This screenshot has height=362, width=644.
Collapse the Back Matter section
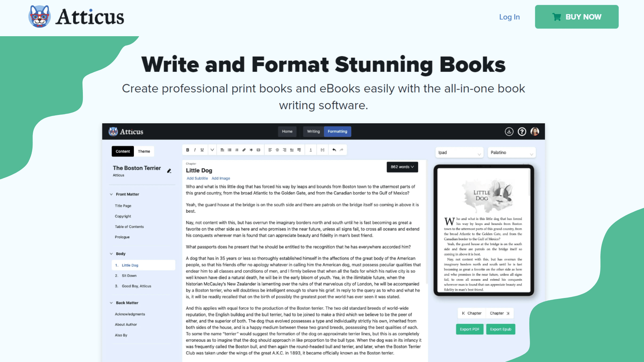tap(111, 303)
